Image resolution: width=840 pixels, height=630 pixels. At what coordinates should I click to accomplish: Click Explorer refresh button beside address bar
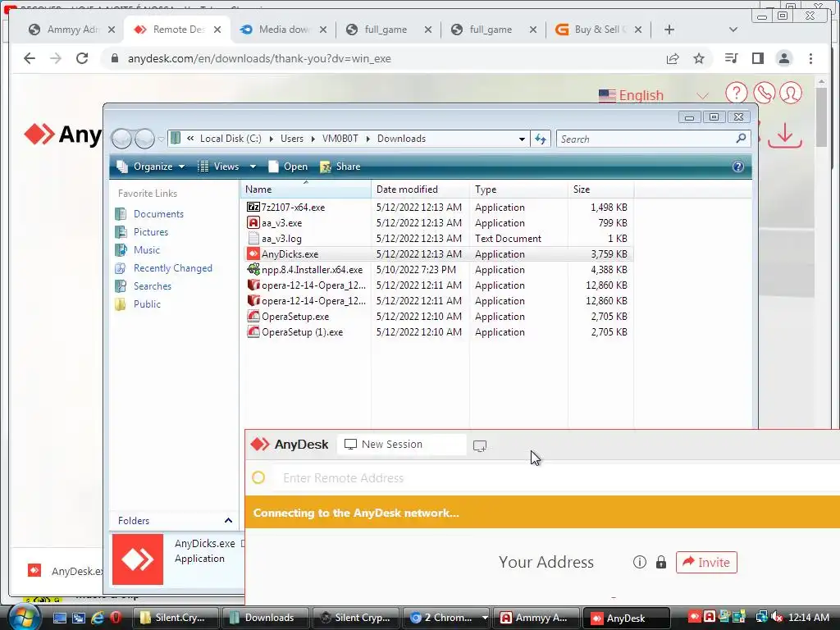click(x=541, y=139)
